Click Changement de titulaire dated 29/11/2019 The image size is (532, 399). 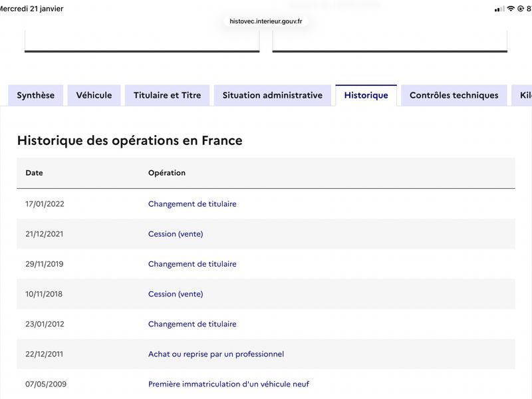point(192,264)
